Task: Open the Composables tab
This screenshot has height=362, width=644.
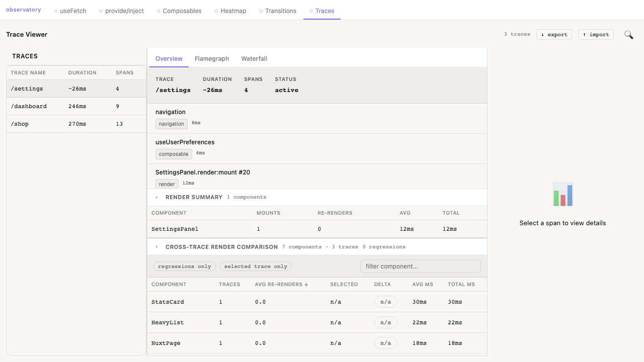Action: pos(179,11)
